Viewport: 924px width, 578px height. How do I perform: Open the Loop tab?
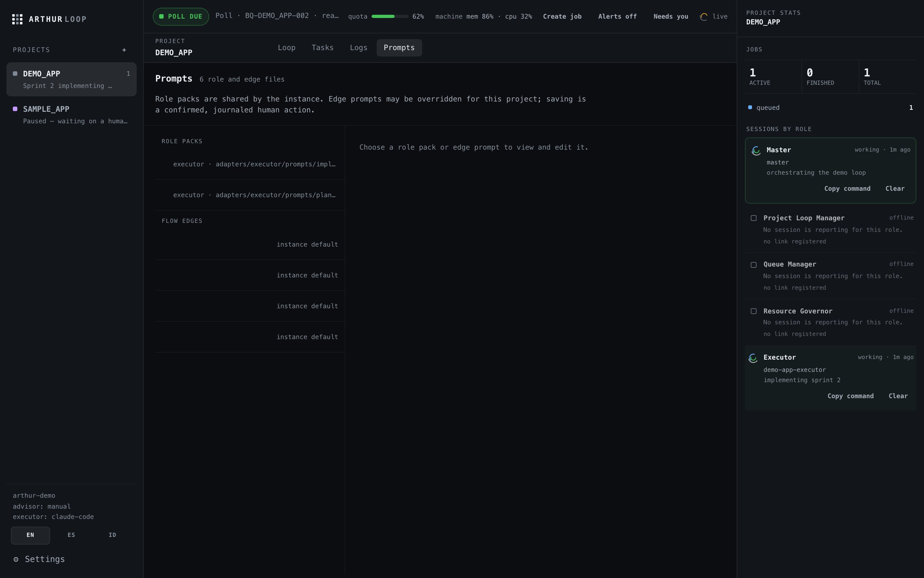point(287,48)
